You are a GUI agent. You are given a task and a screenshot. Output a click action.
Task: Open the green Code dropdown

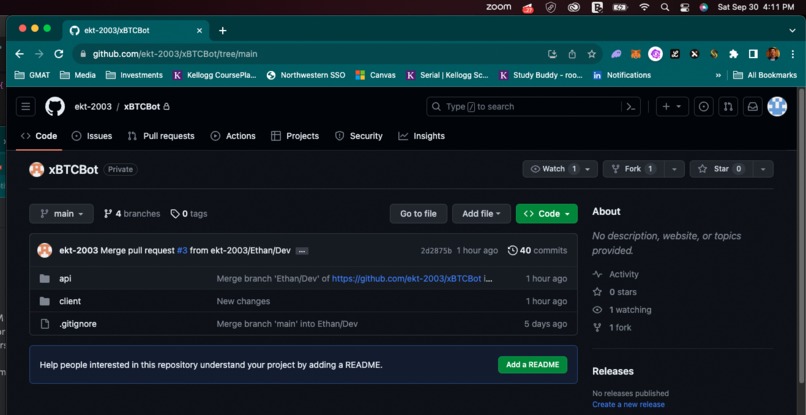[x=546, y=214]
